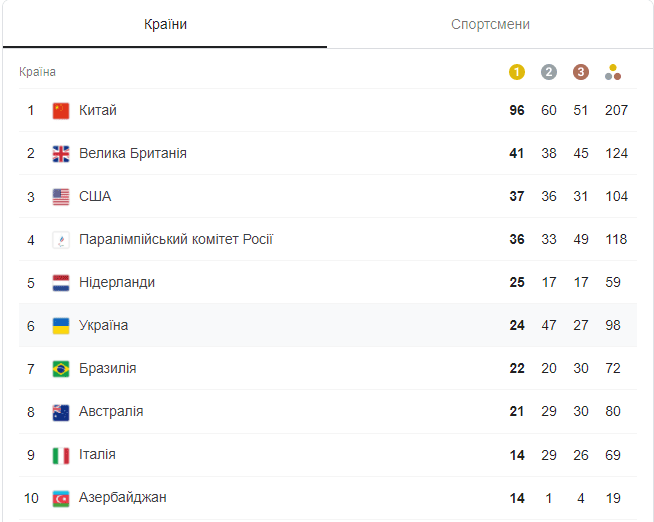Click the Russian Paralympic Committee emblem

(61, 239)
